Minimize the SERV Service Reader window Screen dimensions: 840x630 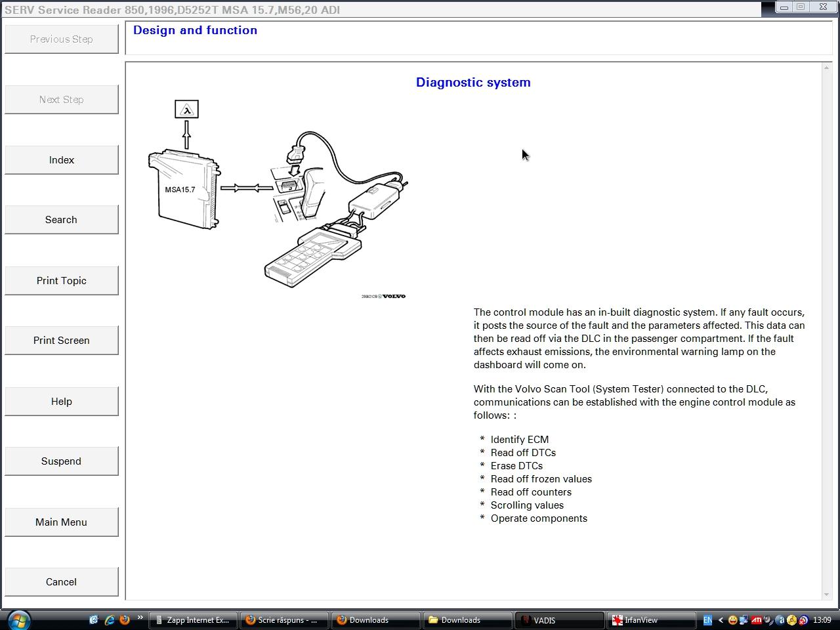[784, 7]
